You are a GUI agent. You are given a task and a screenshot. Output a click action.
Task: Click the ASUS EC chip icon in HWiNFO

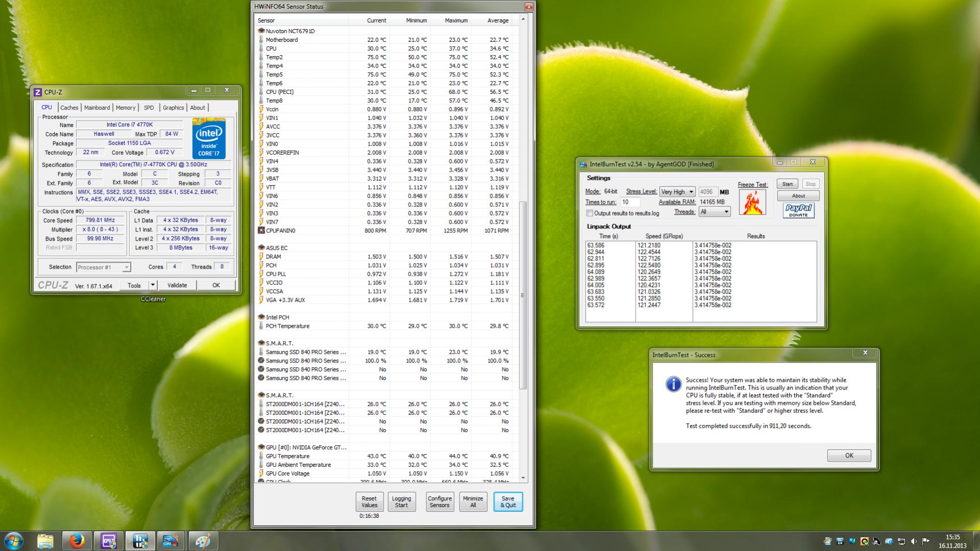[261, 248]
